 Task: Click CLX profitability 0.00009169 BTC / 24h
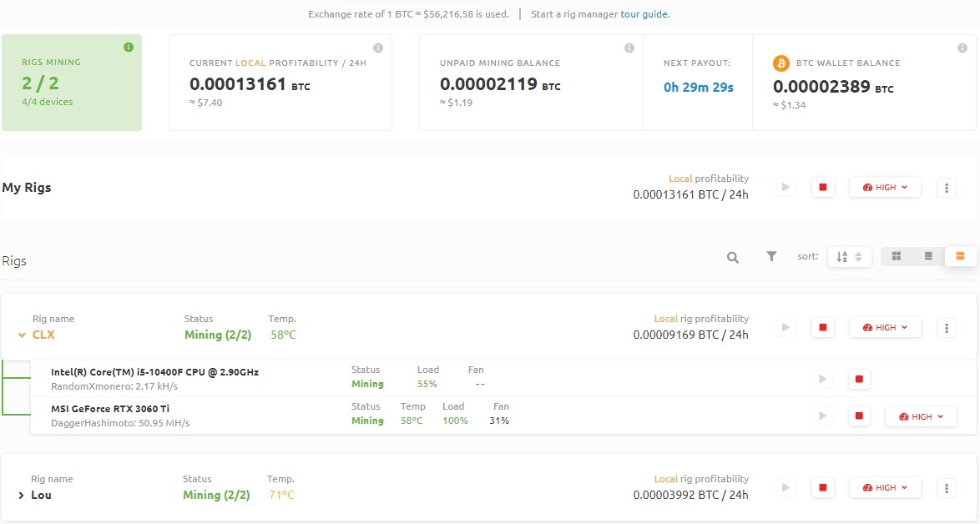point(690,335)
